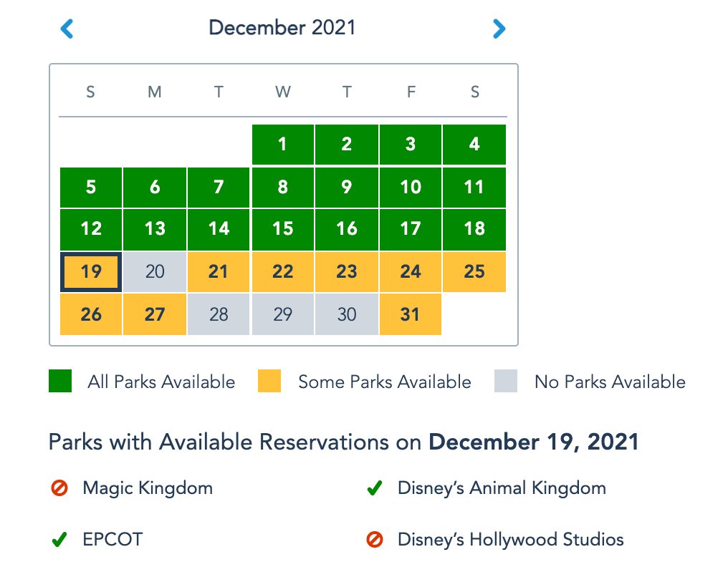Image resolution: width=728 pixels, height=567 pixels.
Task: Select the highlighted December 19 date
Action: pyautogui.click(x=91, y=272)
